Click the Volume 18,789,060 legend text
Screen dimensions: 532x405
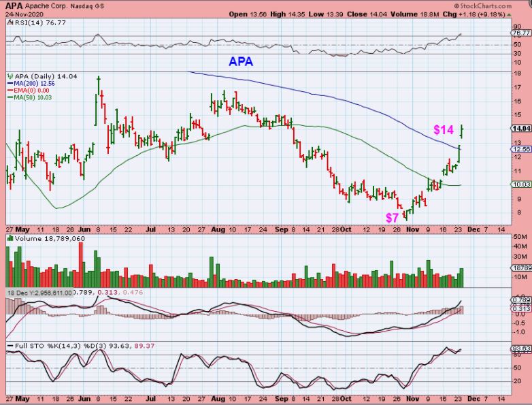tap(50, 238)
